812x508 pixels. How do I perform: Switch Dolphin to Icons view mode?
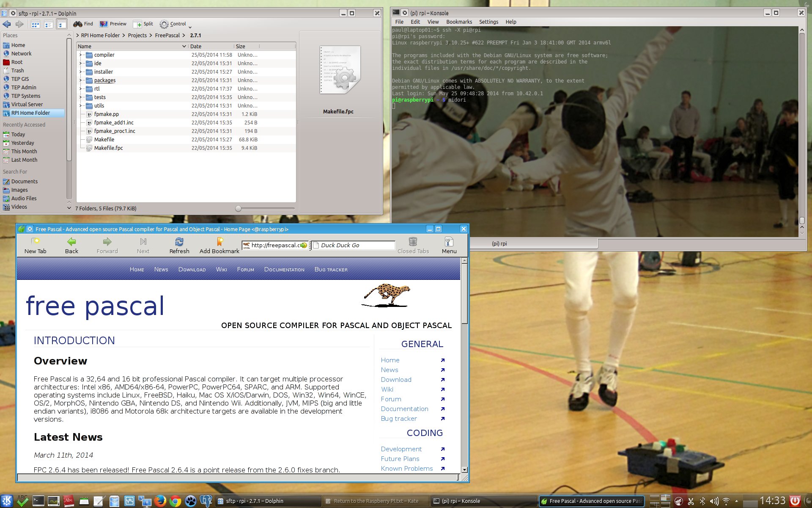tap(36, 24)
